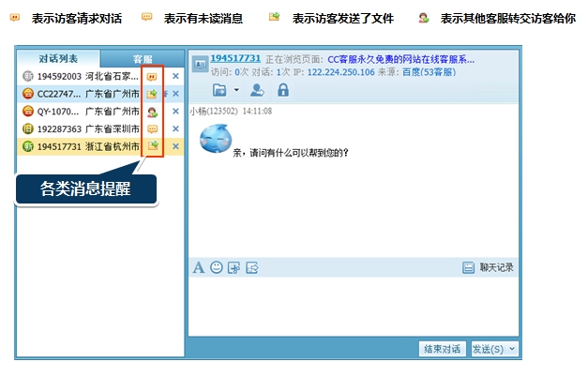Viewport: 588px width, 377px height.
Task: Click the source link 百度(53客服)
Action: [429, 72]
